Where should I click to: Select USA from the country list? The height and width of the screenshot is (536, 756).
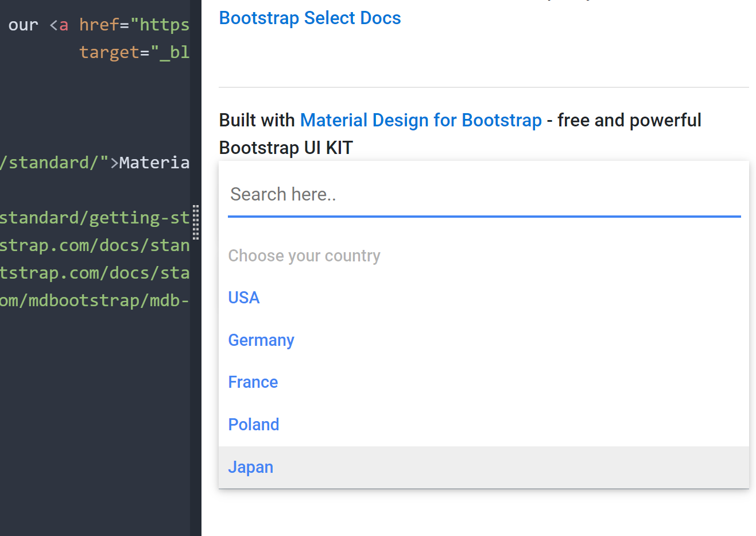[243, 298]
